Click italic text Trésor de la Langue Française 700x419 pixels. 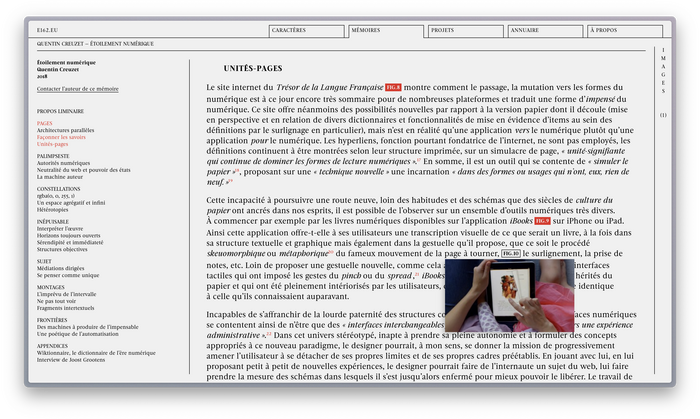click(329, 87)
